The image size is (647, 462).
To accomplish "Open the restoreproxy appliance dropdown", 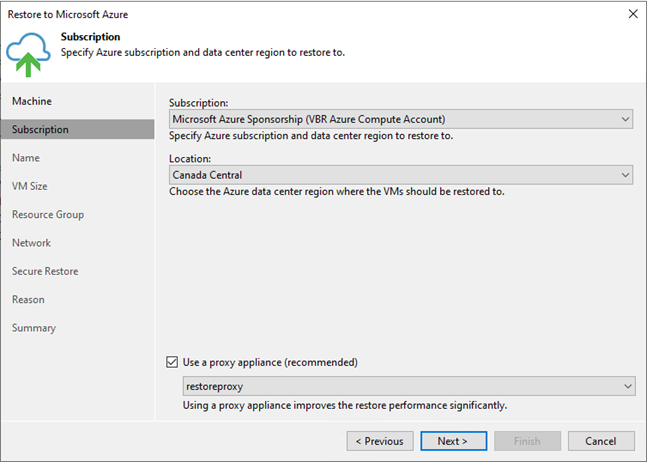I will [x=409, y=386].
